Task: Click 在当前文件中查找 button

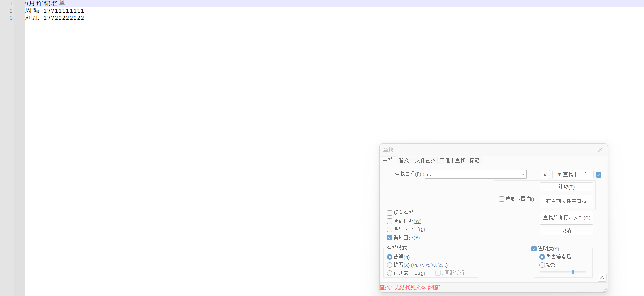Action: click(x=566, y=201)
